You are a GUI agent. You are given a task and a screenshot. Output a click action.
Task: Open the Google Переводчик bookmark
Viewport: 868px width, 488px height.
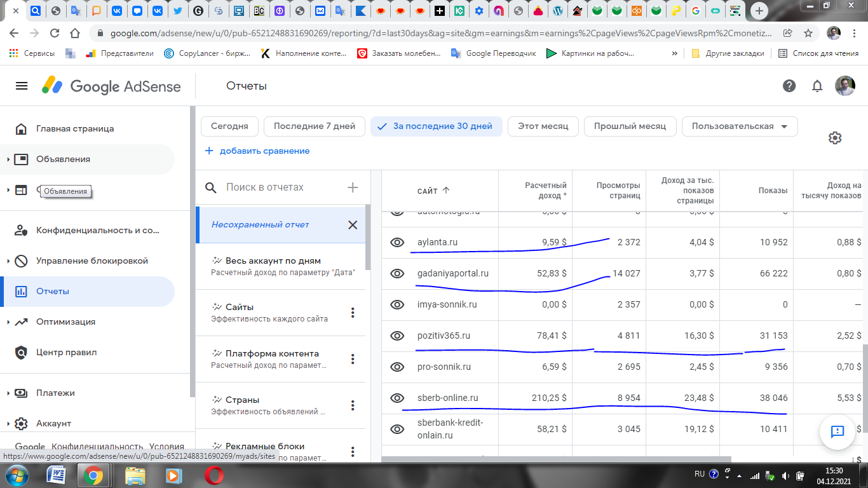tap(494, 53)
